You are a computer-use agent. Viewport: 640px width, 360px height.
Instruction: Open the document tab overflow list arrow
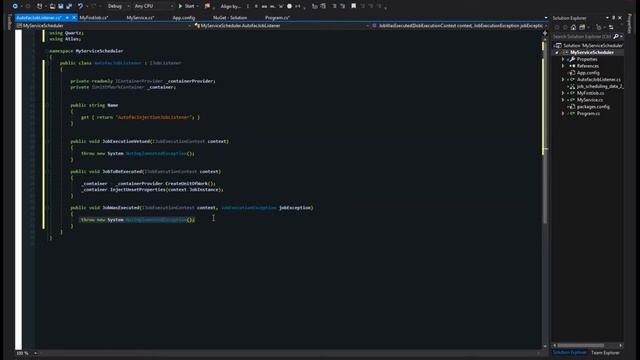coord(546,18)
